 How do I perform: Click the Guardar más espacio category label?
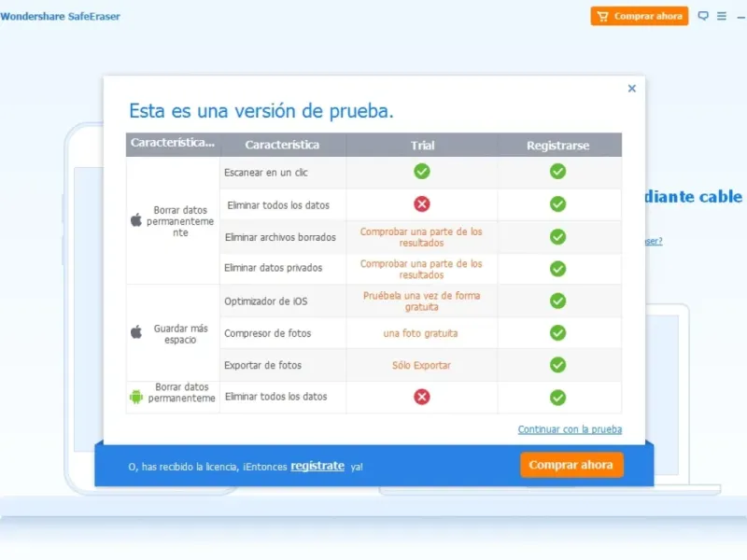pyautogui.click(x=180, y=334)
